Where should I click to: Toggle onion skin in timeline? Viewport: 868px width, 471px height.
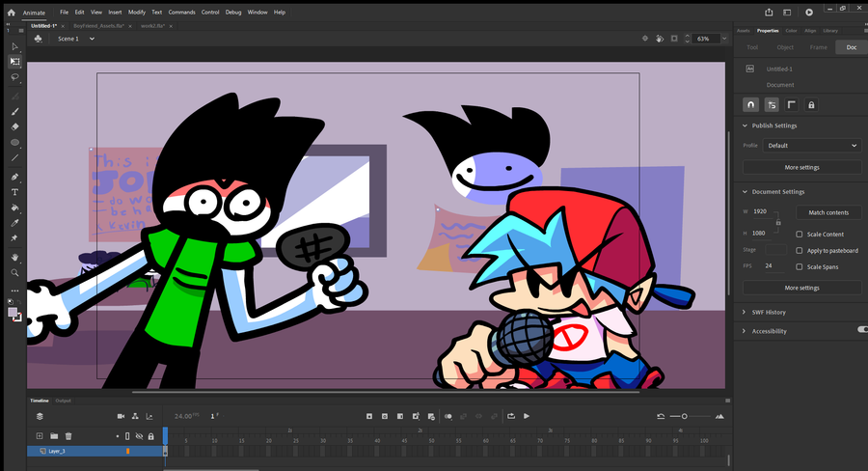448,416
